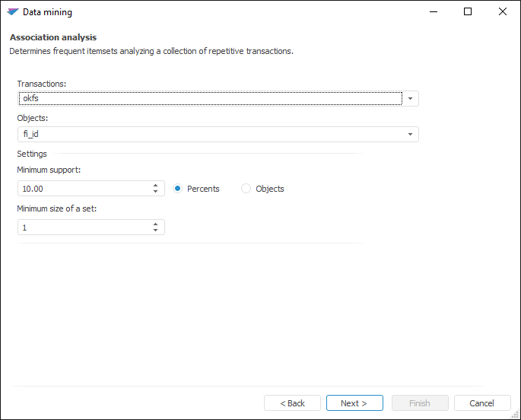Increase Minimum support with up arrow
The image size is (521, 420).
pos(155,185)
